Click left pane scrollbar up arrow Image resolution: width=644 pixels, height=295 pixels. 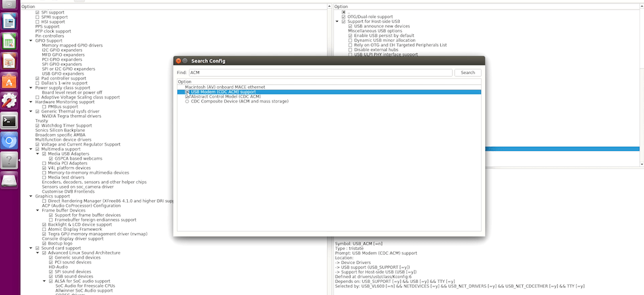click(x=329, y=7)
